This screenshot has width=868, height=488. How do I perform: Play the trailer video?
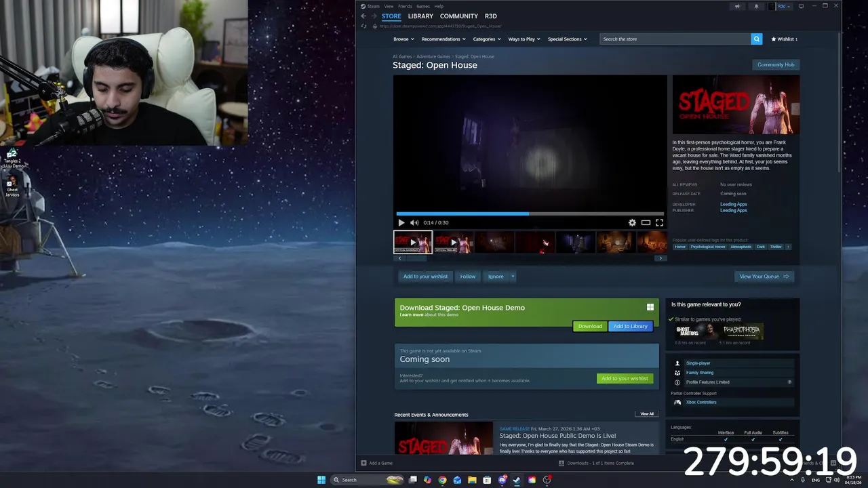[x=401, y=222]
